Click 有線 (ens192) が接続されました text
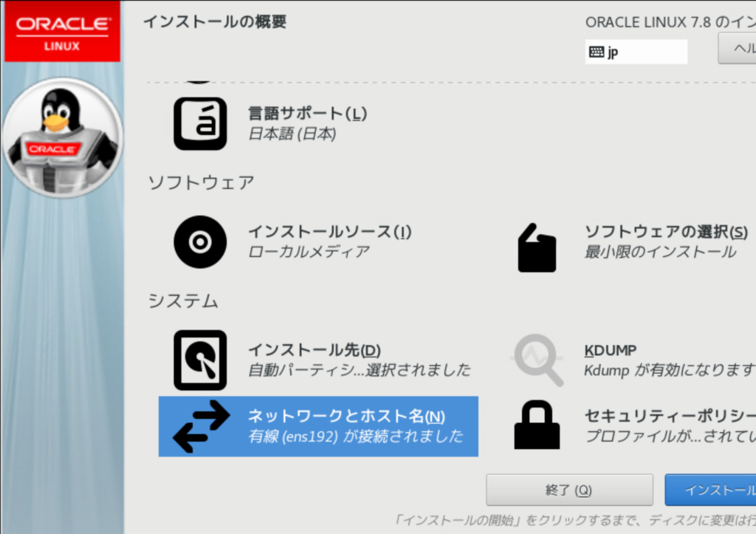Viewport: 756px width, 534px height. 356,437
